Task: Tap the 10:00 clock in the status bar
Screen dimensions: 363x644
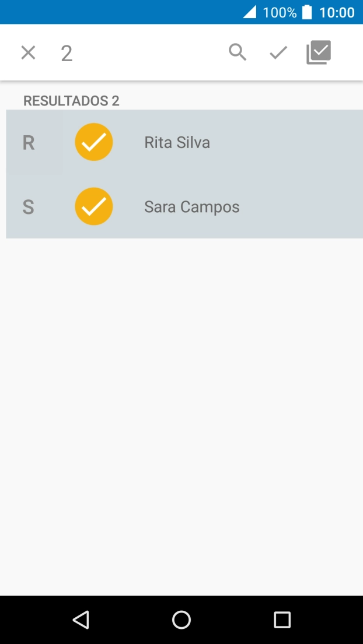Action: 337,12
